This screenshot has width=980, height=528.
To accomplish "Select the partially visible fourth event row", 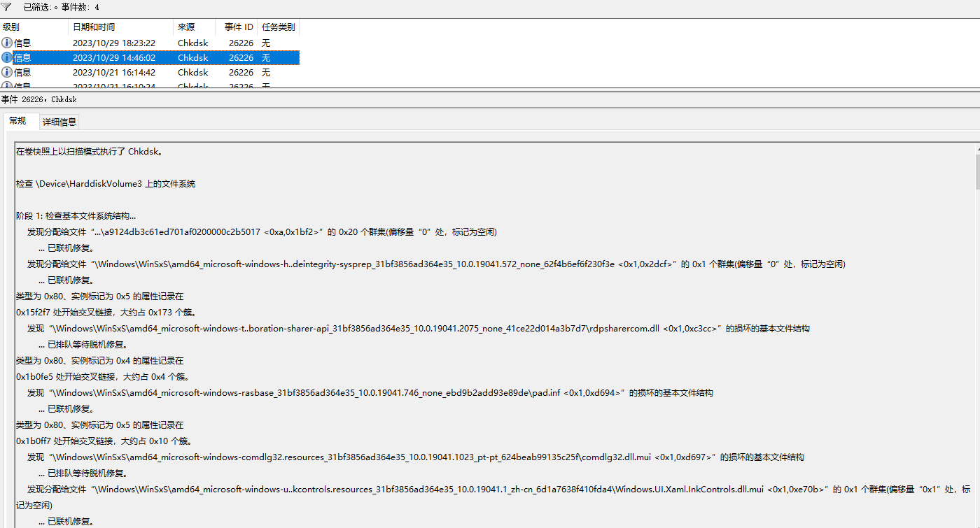I will pyautogui.click(x=113, y=85).
